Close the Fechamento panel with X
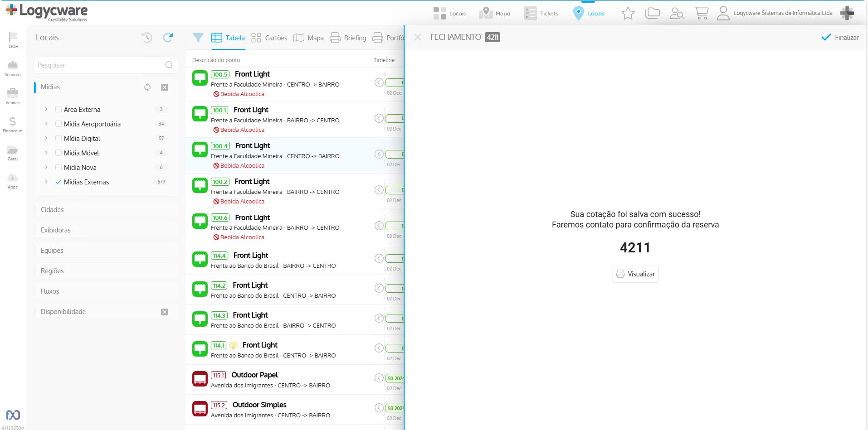 418,37
